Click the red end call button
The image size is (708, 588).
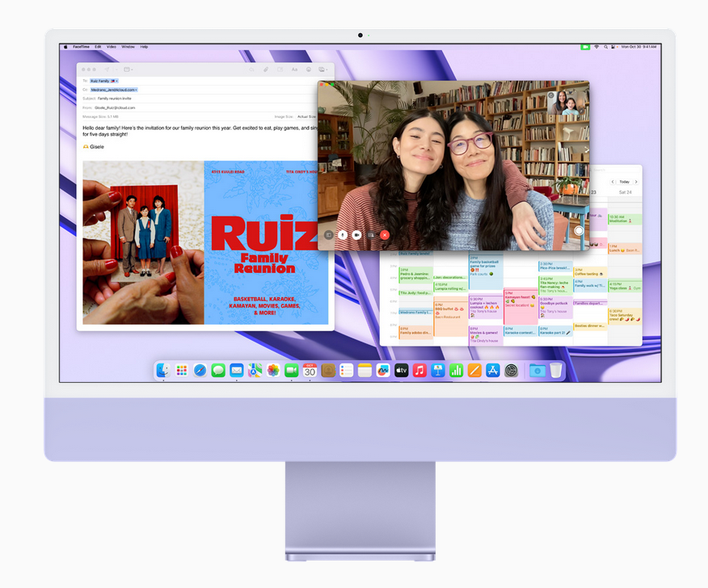(385, 235)
